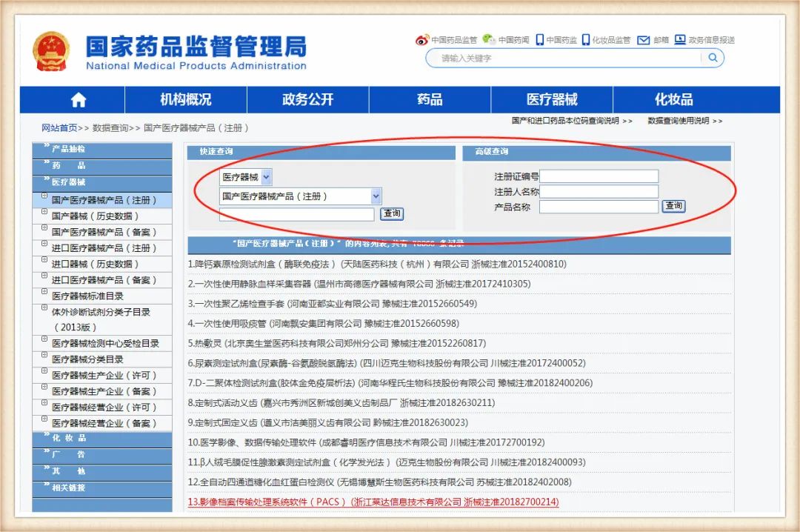Click the 查询 button in advanced search
800x532 pixels.
(x=673, y=207)
